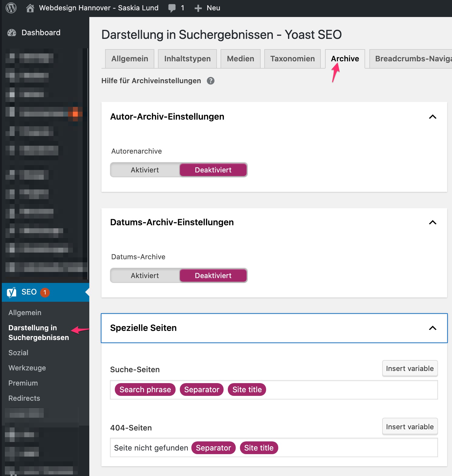This screenshot has height=476, width=452.
Task: Click Hilfe für Archiveinstellungen link
Action: click(151, 81)
